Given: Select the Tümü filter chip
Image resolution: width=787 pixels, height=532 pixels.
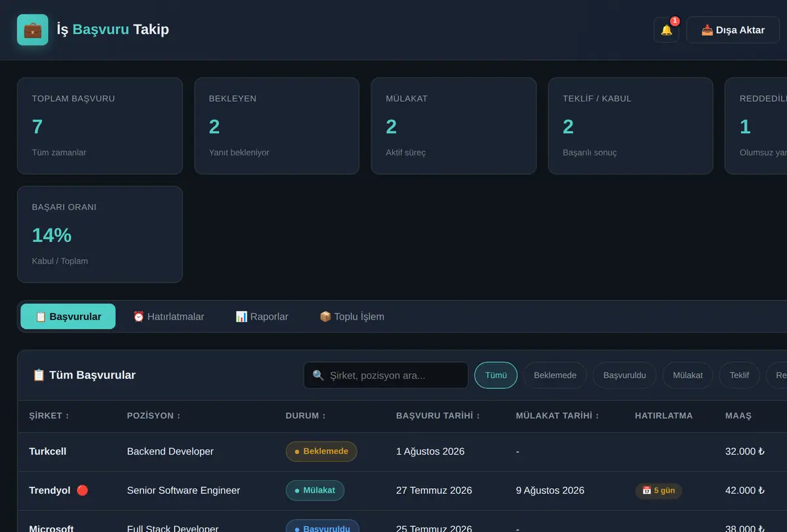Looking at the screenshot, I should [496, 375].
